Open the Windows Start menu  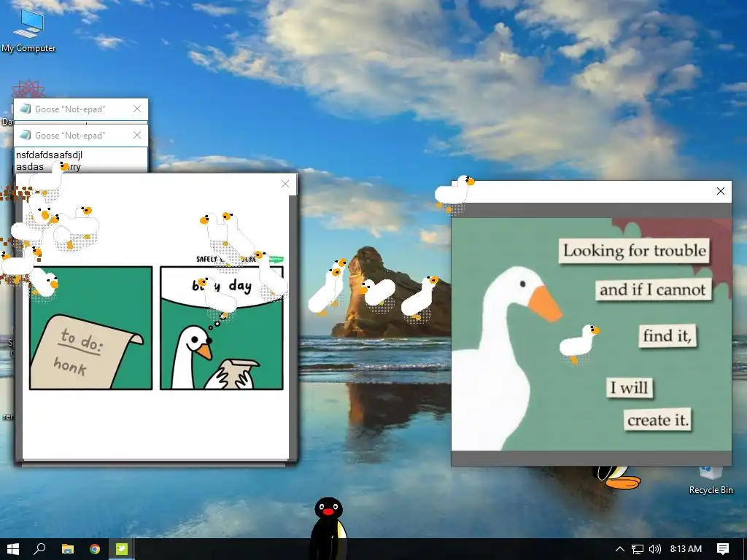[x=13, y=549]
